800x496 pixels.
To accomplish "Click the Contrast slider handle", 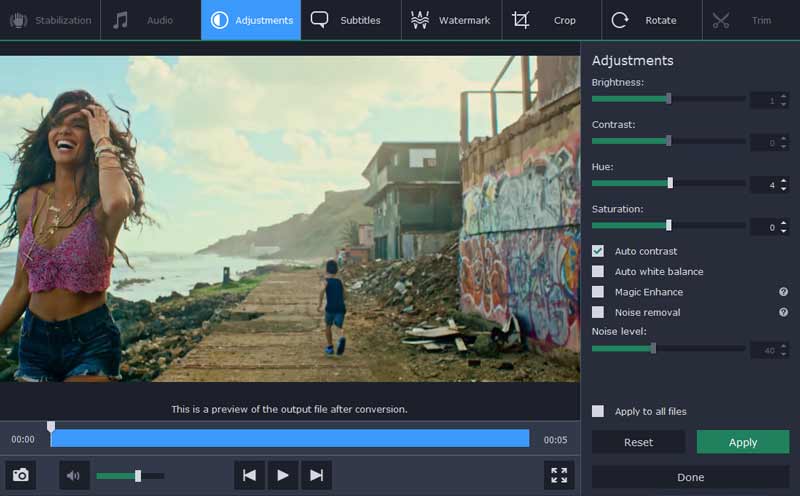I will (x=669, y=141).
